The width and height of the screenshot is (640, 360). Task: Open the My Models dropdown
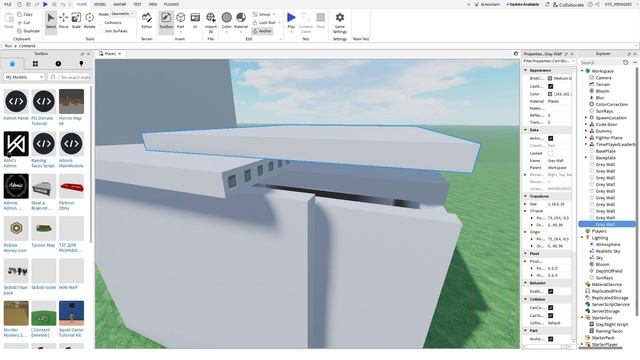point(24,77)
